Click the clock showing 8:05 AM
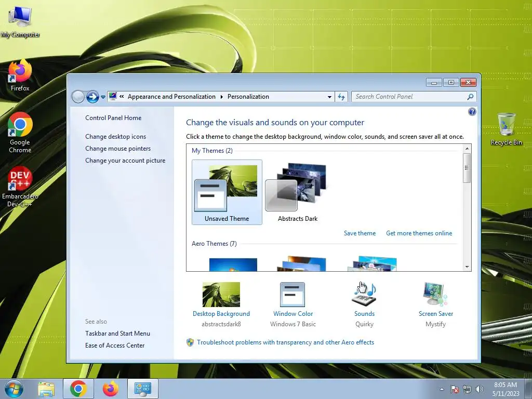The width and height of the screenshot is (532, 399). point(506,385)
